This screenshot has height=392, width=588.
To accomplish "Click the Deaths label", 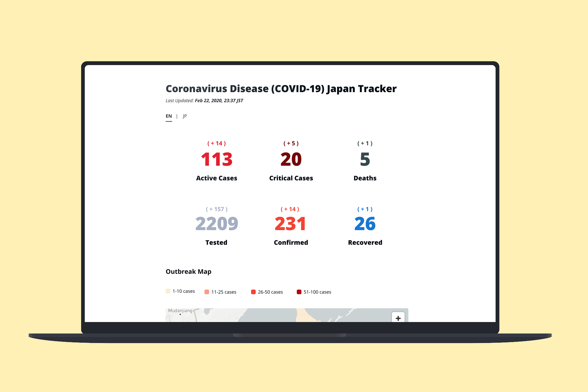I will [x=365, y=178].
